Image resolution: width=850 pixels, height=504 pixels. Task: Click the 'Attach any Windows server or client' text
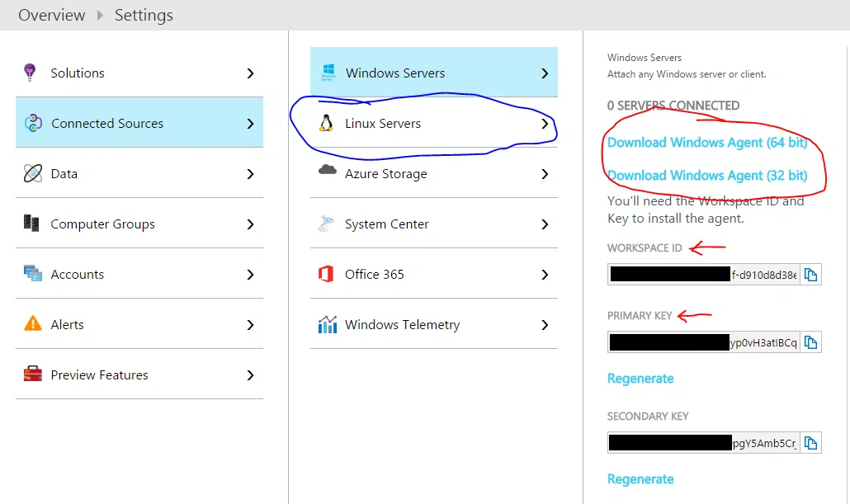point(687,74)
